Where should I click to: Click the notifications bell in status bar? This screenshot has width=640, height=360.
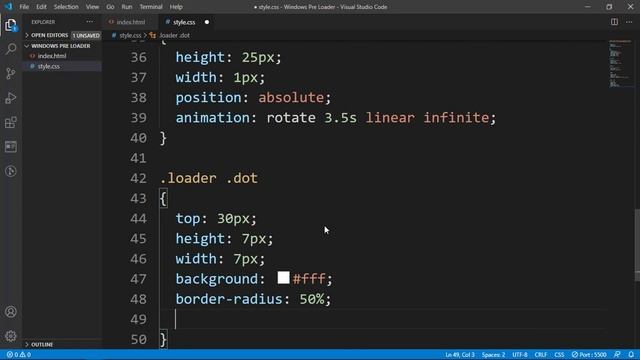[631, 355]
